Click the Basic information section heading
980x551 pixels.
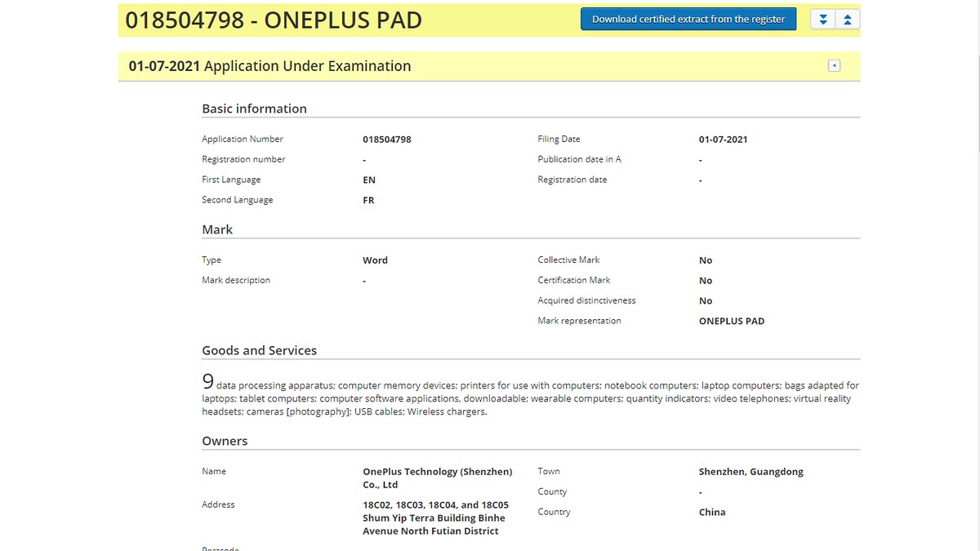click(254, 109)
